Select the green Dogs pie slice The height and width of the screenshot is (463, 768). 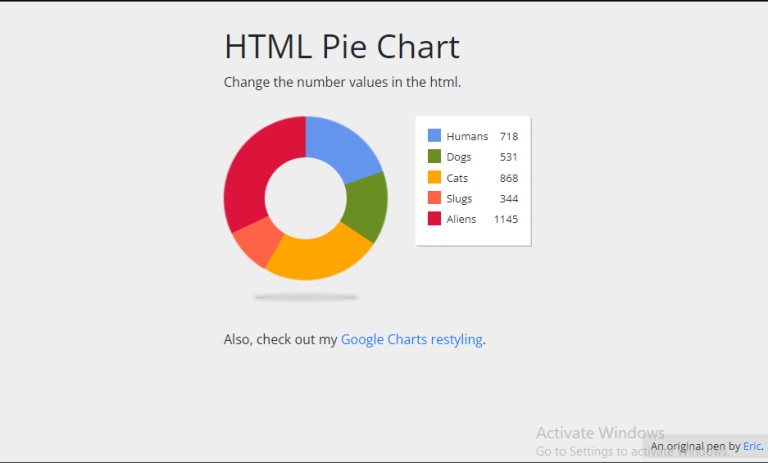(x=366, y=206)
